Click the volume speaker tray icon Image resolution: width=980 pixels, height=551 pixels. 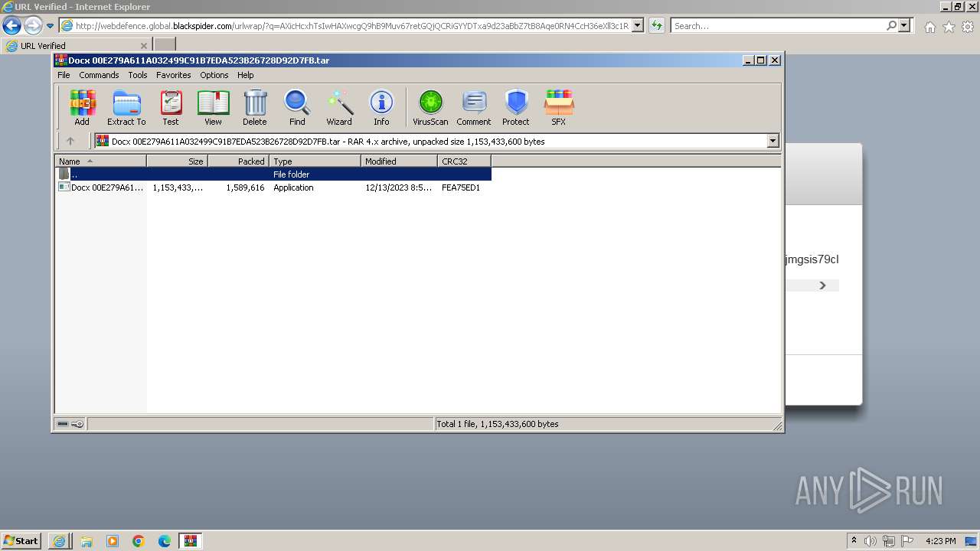pyautogui.click(x=871, y=541)
